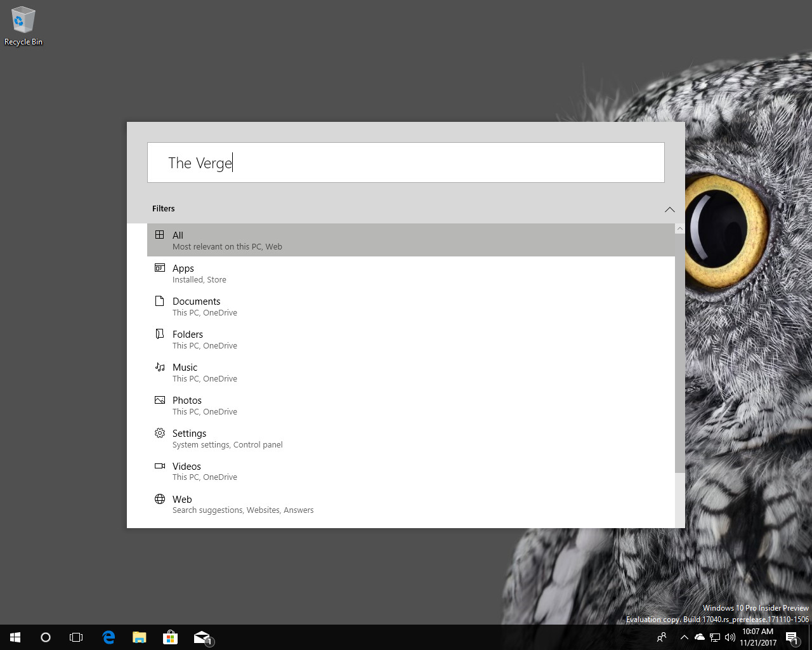Collapse the Filters section chevron
This screenshot has height=650, width=812.
[669, 209]
